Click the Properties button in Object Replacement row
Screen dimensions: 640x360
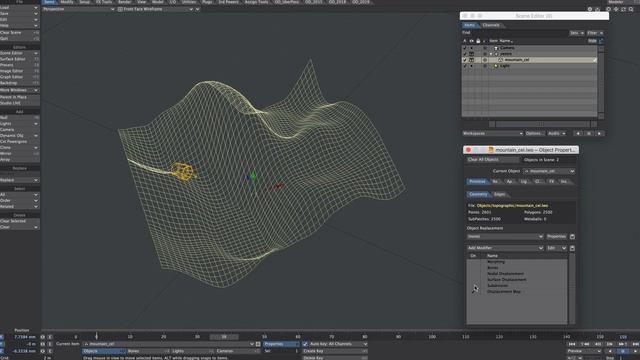click(556, 237)
